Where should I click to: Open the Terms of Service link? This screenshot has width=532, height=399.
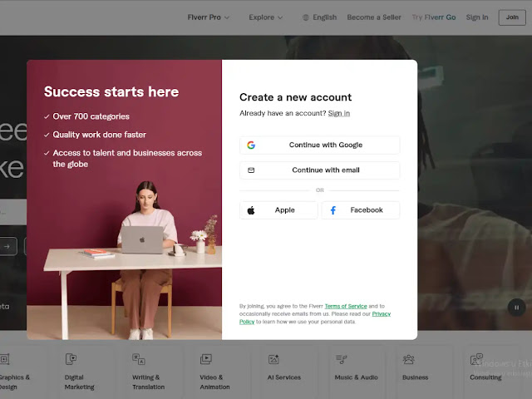point(346,306)
